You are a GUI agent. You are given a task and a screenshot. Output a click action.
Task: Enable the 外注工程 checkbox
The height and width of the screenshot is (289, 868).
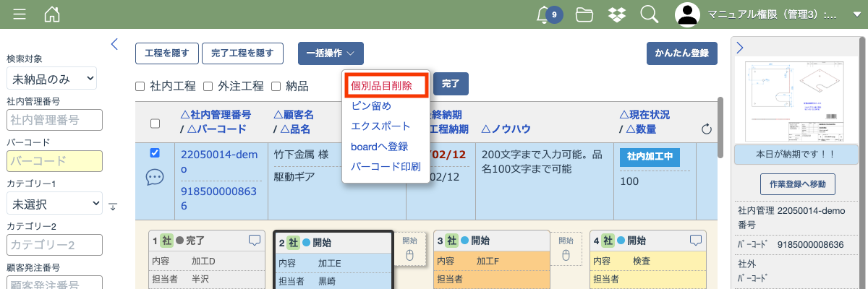(208, 87)
